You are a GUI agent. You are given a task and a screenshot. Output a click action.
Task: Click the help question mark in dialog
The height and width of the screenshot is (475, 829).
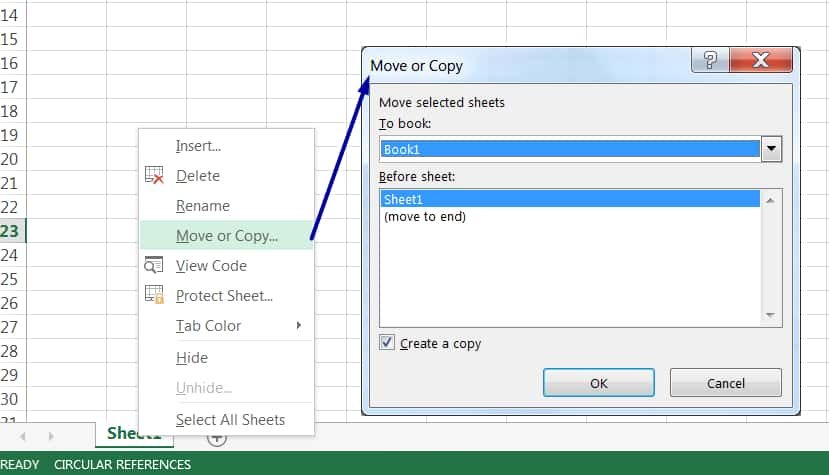pyautogui.click(x=710, y=60)
